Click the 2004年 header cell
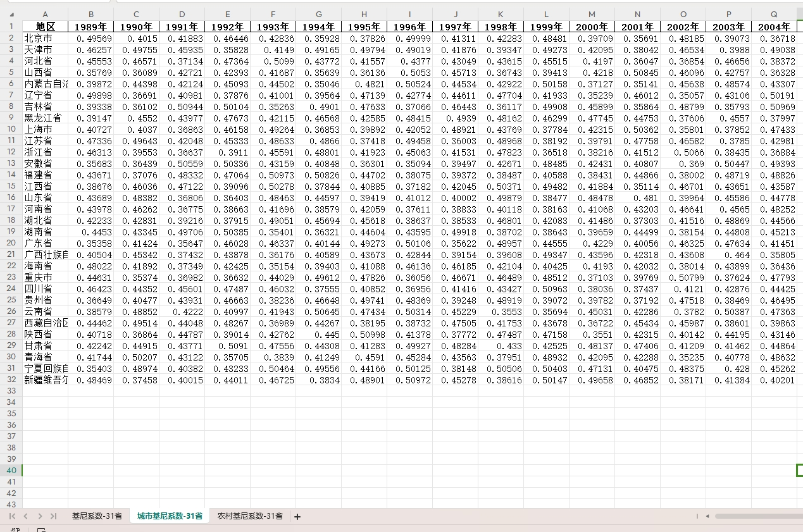The height and width of the screenshot is (532, 803). coord(775,27)
